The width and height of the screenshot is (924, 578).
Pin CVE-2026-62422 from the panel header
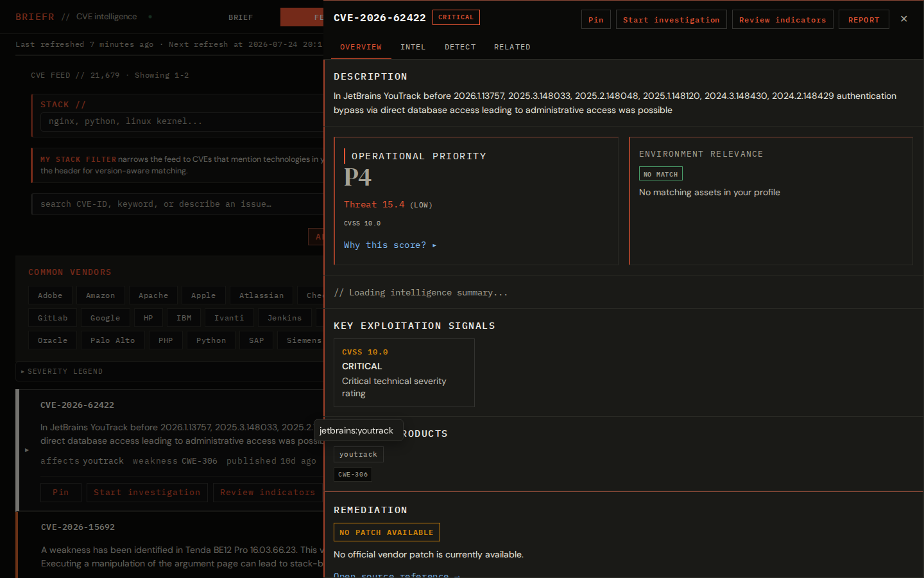596,20
